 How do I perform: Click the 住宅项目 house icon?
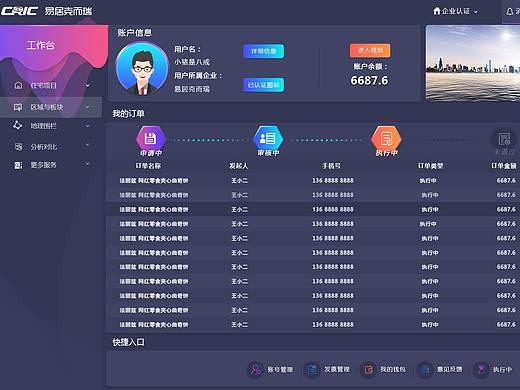(18, 85)
